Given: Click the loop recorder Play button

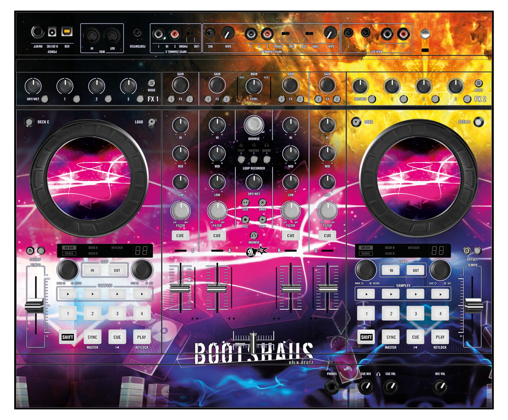Looking at the screenshot, I should click(262, 220).
